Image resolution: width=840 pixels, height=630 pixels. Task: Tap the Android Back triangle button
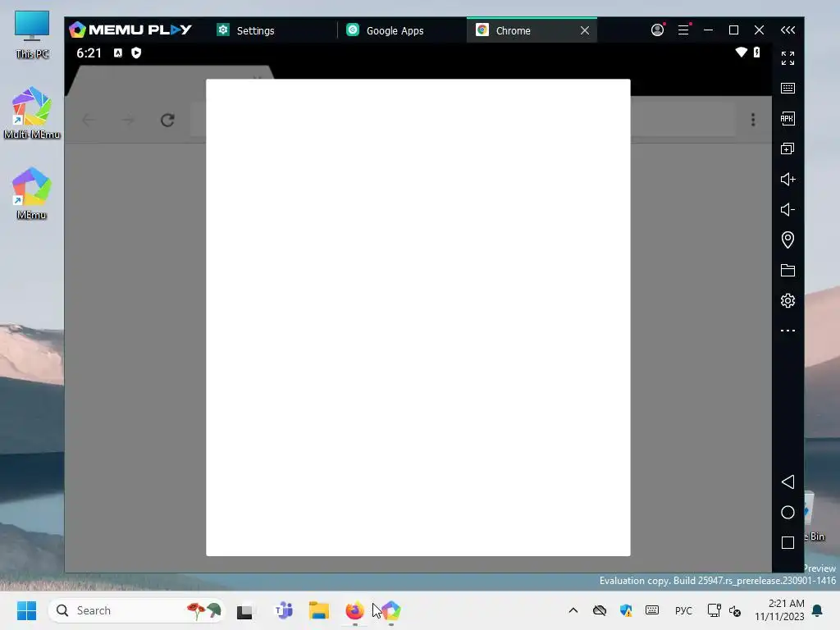(x=787, y=482)
